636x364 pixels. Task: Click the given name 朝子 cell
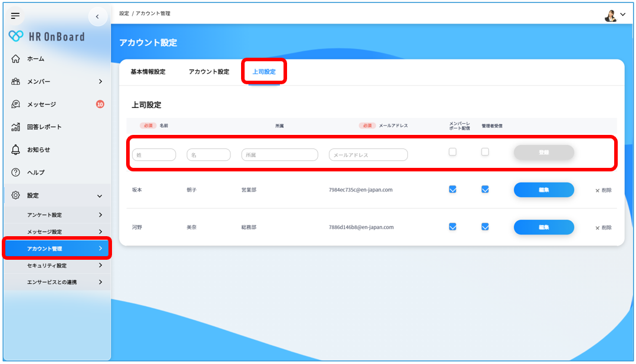(192, 190)
